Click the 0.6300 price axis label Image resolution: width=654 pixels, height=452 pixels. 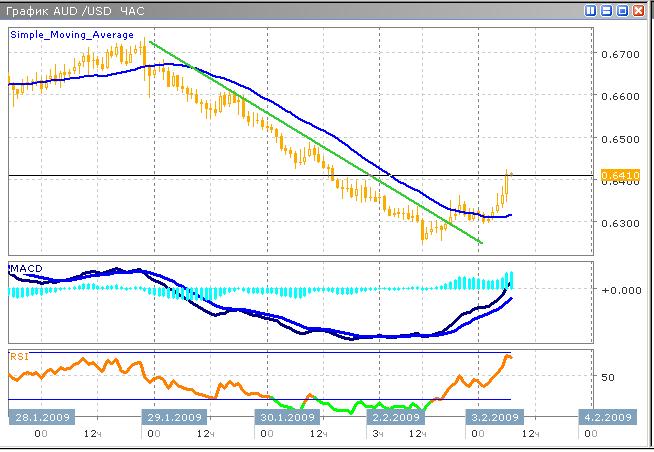(614, 223)
